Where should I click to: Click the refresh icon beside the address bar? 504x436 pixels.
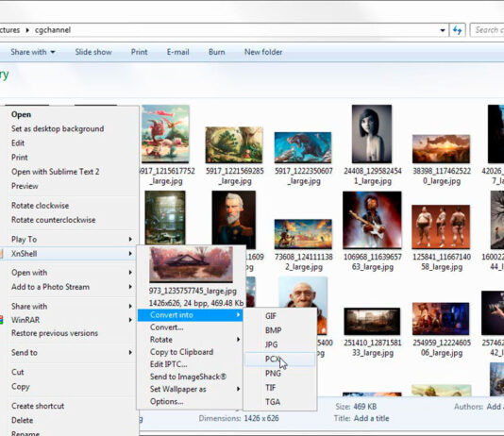click(x=457, y=30)
